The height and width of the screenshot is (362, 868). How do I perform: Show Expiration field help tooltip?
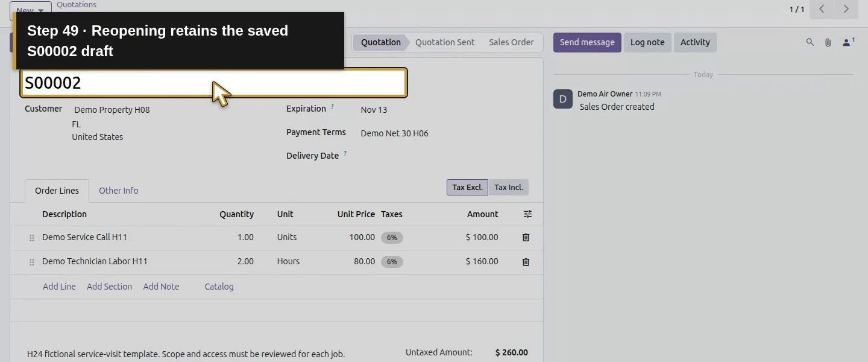[332, 107]
